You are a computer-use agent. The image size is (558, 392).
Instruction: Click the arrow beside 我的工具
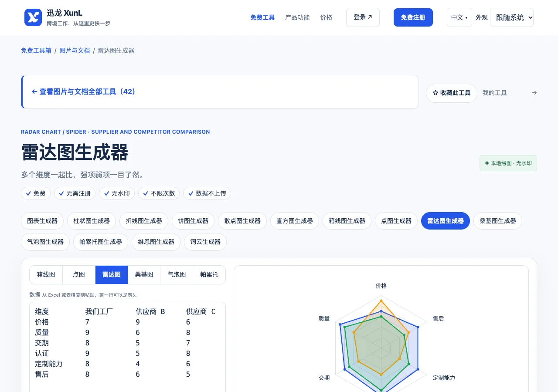pyautogui.click(x=534, y=93)
